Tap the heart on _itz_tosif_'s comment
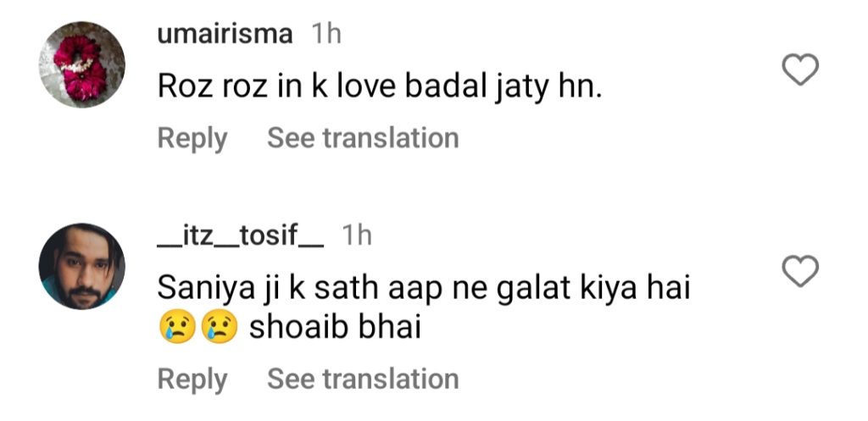868x421 pixels. click(798, 272)
